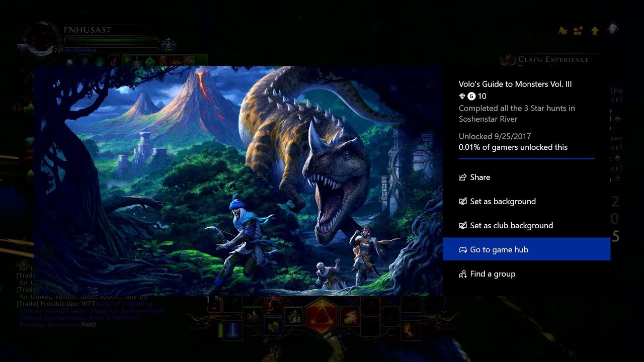Click the Unlocked 9/25/2017 date text
The height and width of the screenshot is (362, 644).
495,136
